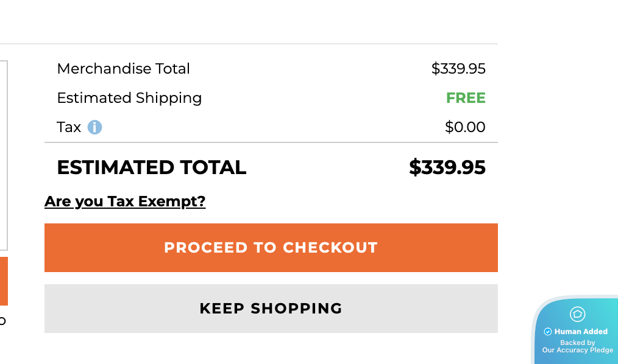618x364 pixels.
Task: Open the Are you Tax Exempt link
Action: pyautogui.click(x=125, y=201)
